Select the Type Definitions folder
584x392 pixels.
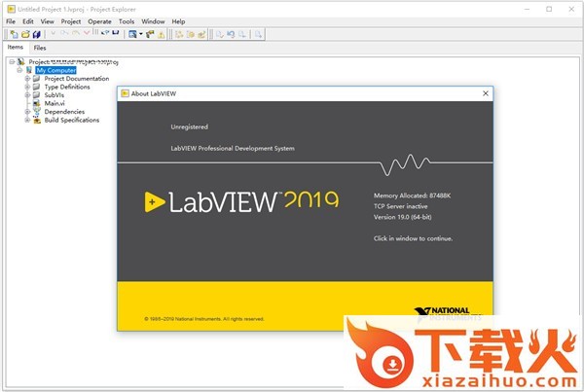[x=66, y=87]
